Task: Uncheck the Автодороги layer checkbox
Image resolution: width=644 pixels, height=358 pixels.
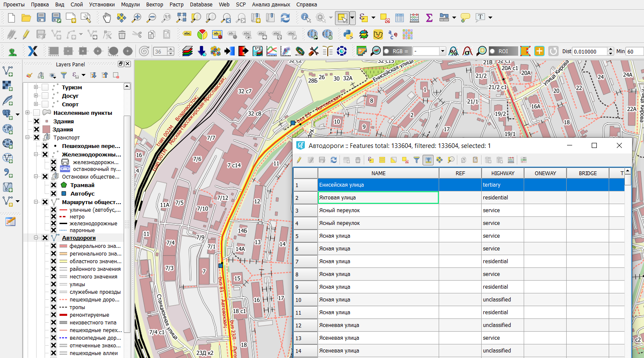Action: [45, 238]
